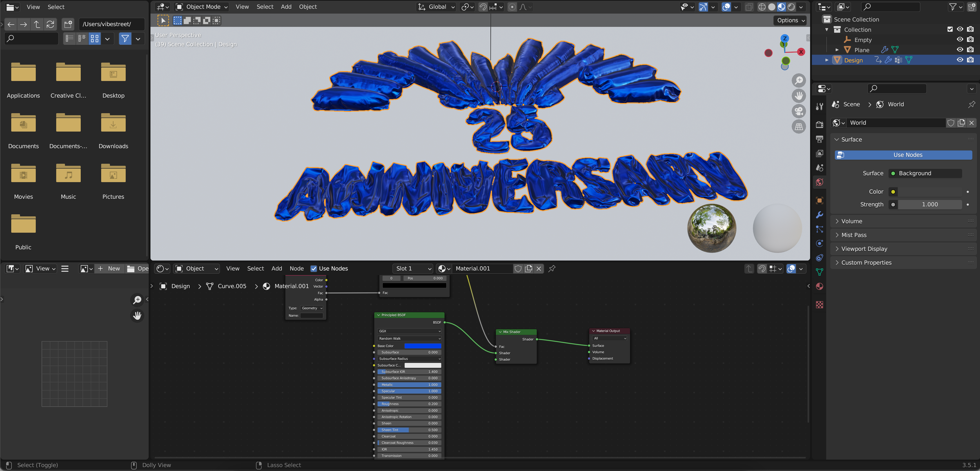The width and height of the screenshot is (980, 471).
Task: Pin the Material.001 node tree
Action: click(552, 268)
